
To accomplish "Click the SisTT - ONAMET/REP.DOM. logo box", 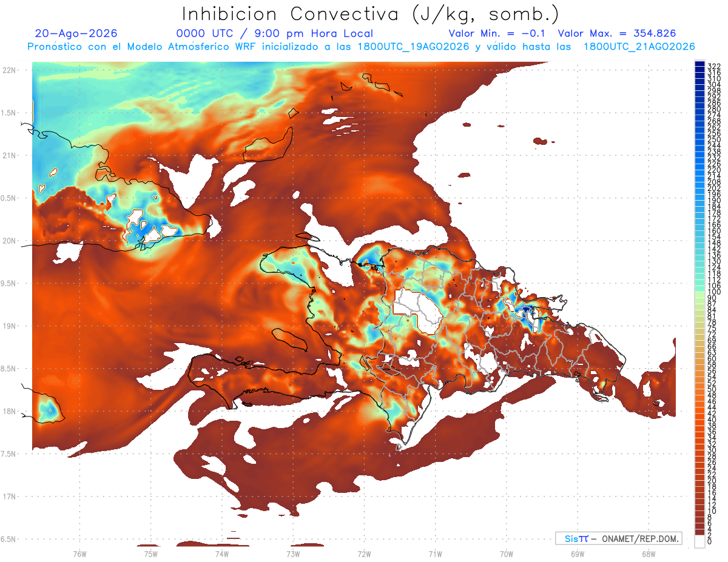I will tap(618, 538).
